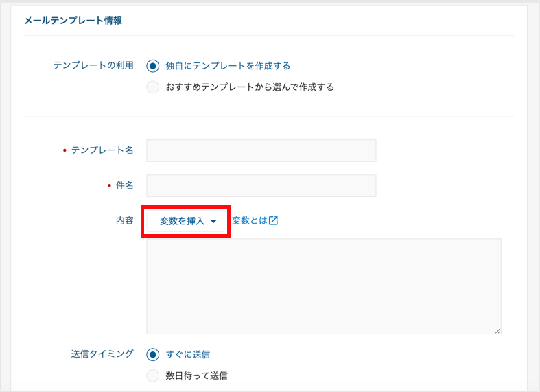Click the テンプレート名 input field
Screen dimensions: 540x392
point(261,150)
